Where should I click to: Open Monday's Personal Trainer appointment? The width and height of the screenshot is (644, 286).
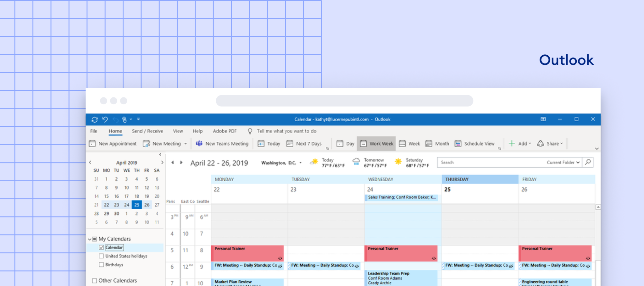[247, 253]
